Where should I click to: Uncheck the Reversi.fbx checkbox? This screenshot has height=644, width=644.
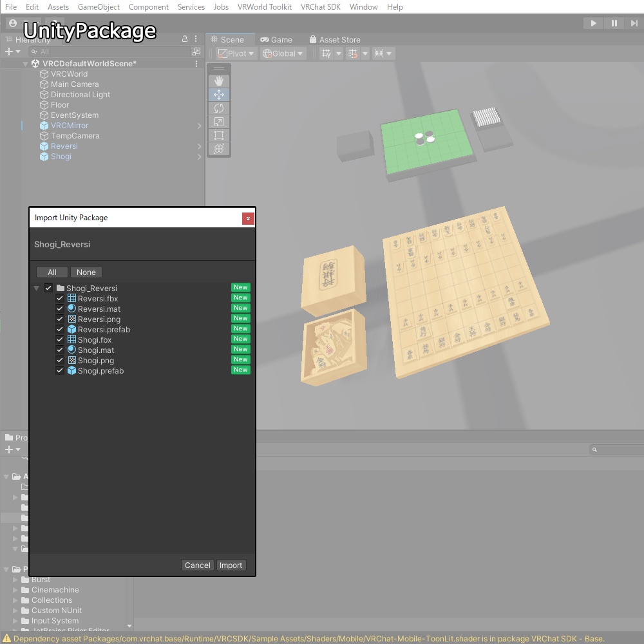(x=60, y=298)
